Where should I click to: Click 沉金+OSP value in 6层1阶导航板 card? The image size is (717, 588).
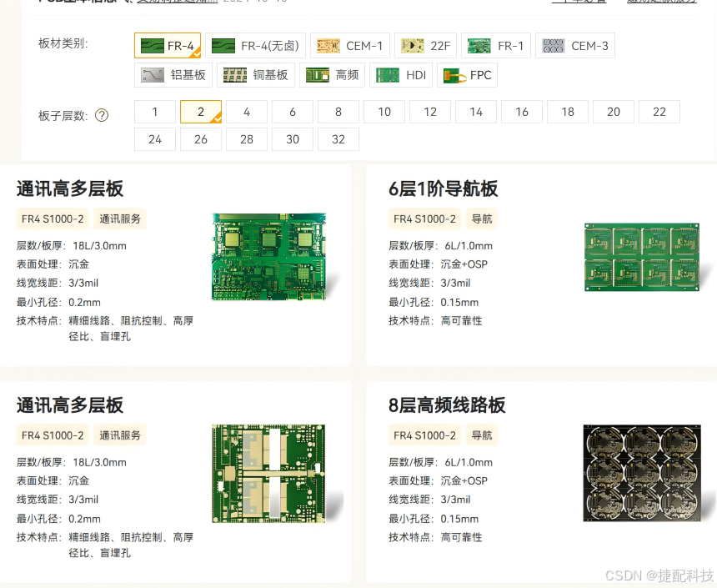[464, 264]
